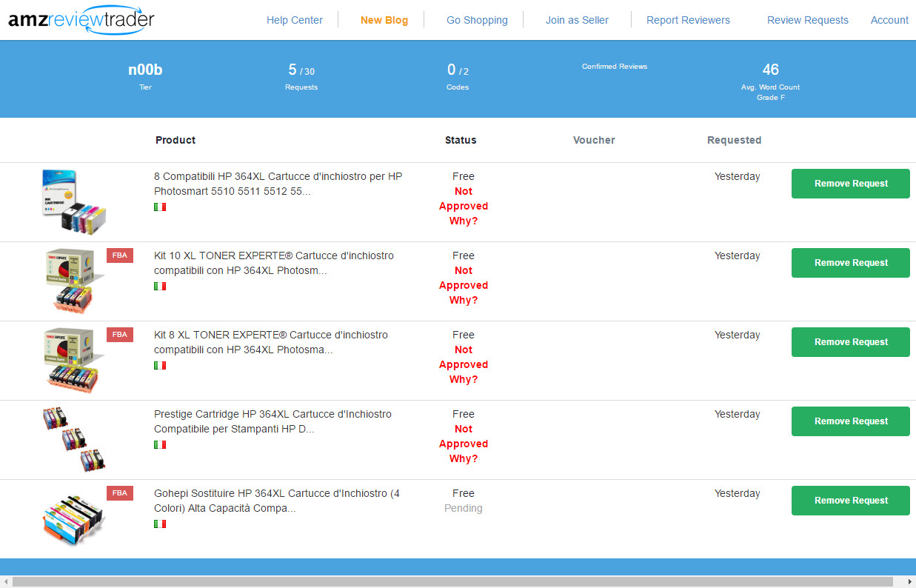
Task: Go to the Go Shopping page
Action: point(477,20)
